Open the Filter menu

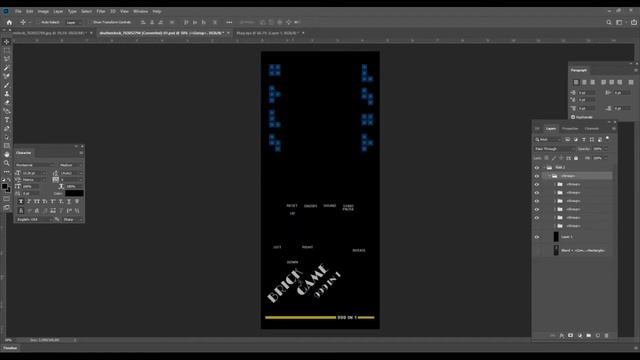pyautogui.click(x=101, y=11)
